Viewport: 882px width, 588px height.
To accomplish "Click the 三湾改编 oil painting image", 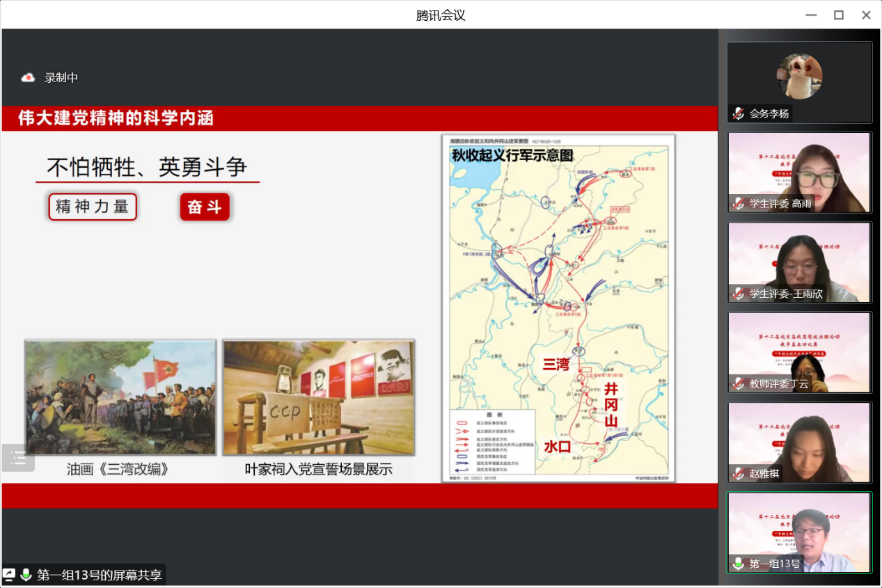I will [120, 397].
